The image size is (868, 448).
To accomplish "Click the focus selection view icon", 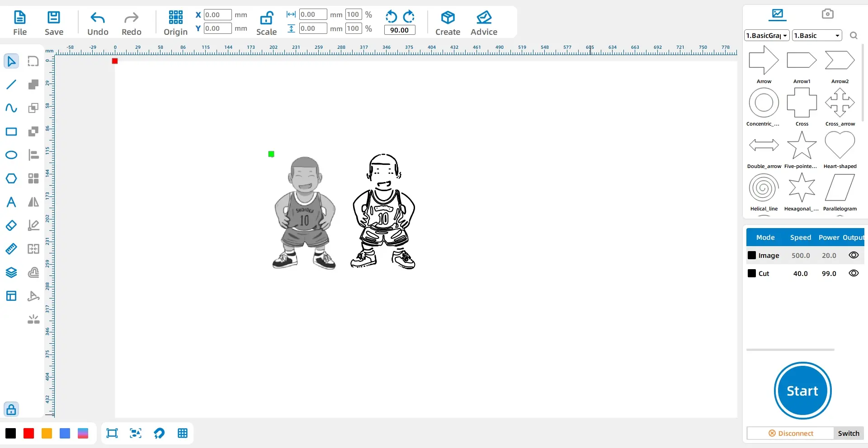I will coord(136,434).
